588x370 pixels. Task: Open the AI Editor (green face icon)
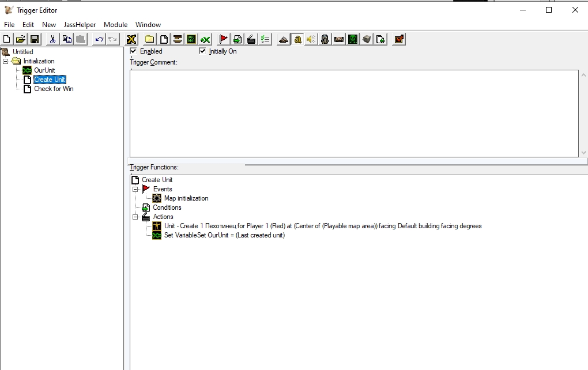(353, 39)
